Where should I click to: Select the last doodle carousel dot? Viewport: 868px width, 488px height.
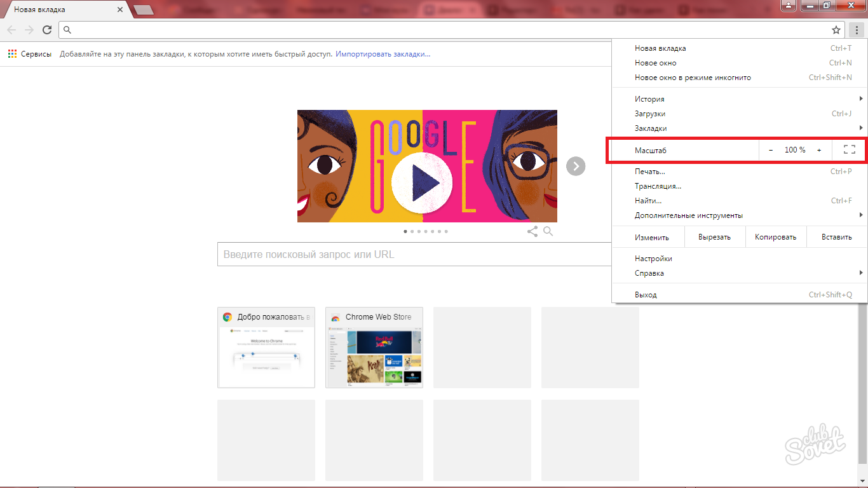coord(446,231)
